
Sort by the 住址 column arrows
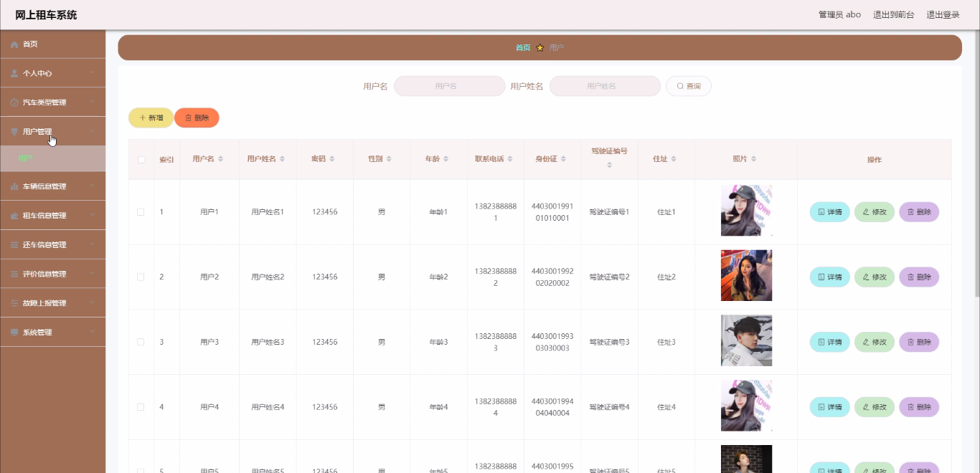click(674, 159)
